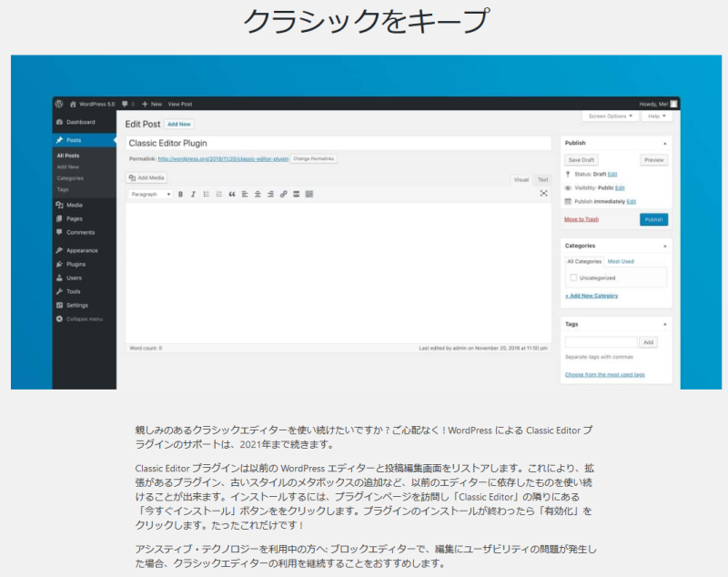
Task: Edit the Visibility: Public setting
Action: pyautogui.click(x=620, y=188)
